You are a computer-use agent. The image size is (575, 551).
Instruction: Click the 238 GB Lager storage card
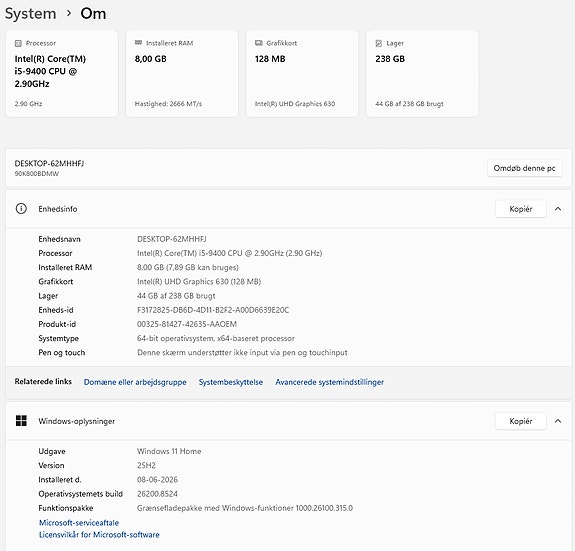click(x=422, y=74)
